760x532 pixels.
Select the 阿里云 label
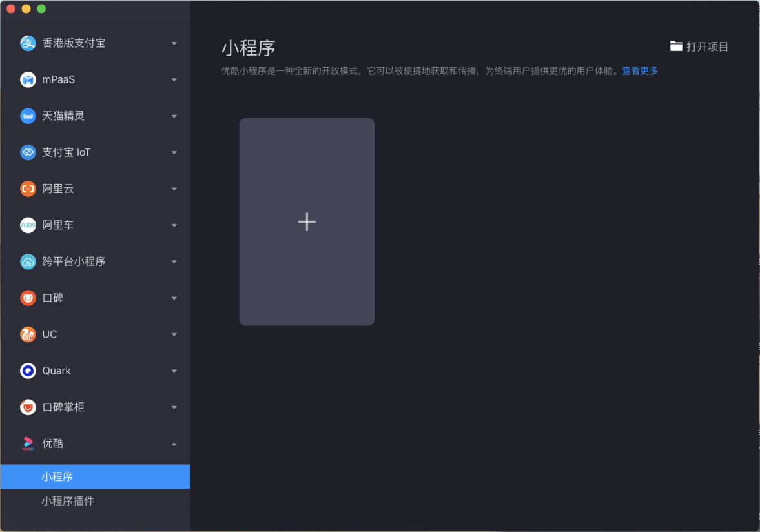(57, 189)
